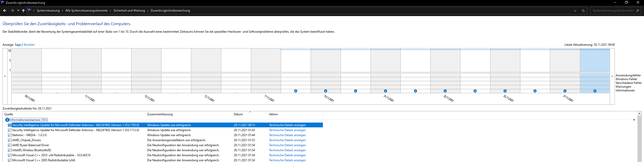Move the chart right with the right arrow

click(612, 76)
